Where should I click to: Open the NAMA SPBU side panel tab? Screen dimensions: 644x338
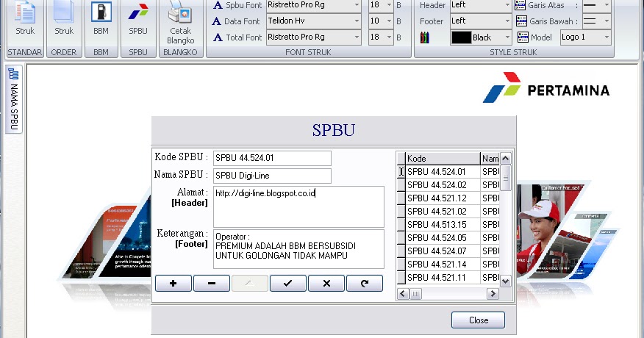13,99
